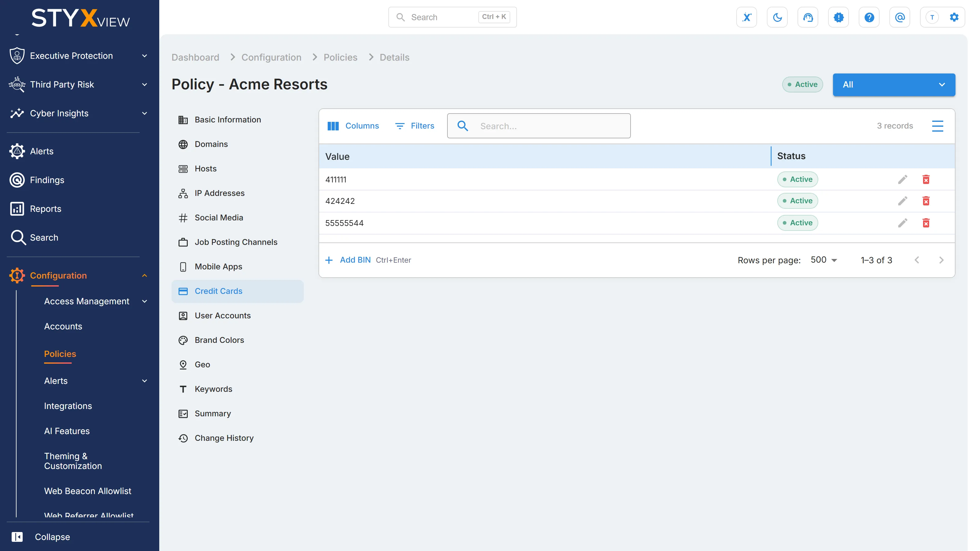Open Findings in sidebar
Screen dimensions: 980x551
pyautogui.click(x=47, y=180)
